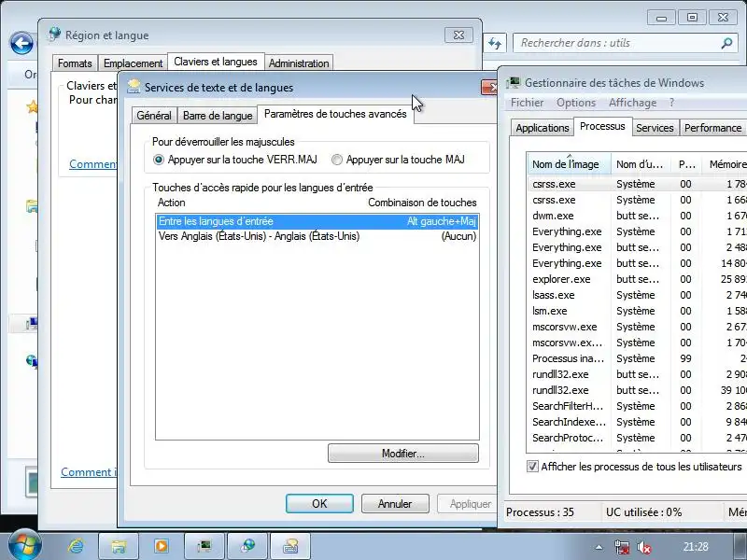Confirm with the OK button
Screen dimensions: 747x560
coord(319,504)
